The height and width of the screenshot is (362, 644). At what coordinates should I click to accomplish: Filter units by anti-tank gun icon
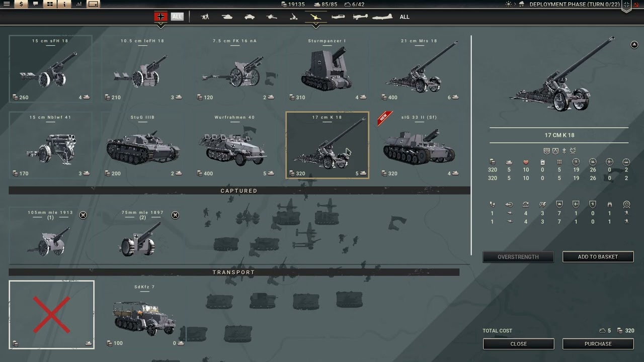point(272,17)
